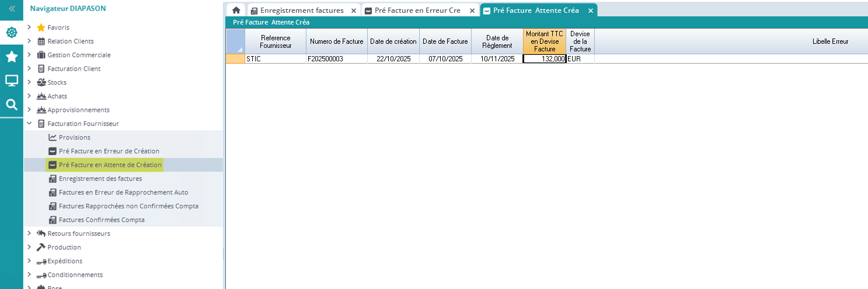Switch to Enregistrement factures tab
The height and width of the screenshot is (289, 868).
pyautogui.click(x=301, y=11)
